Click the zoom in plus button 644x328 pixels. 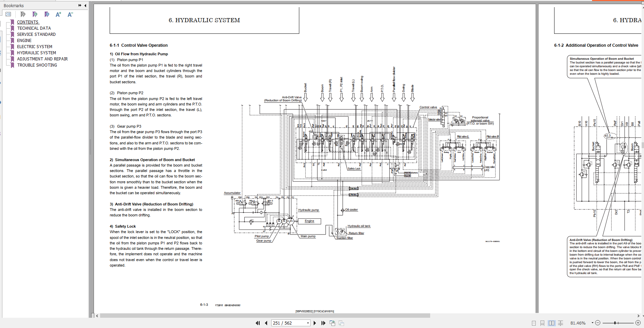pyautogui.click(x=638, y=323)
